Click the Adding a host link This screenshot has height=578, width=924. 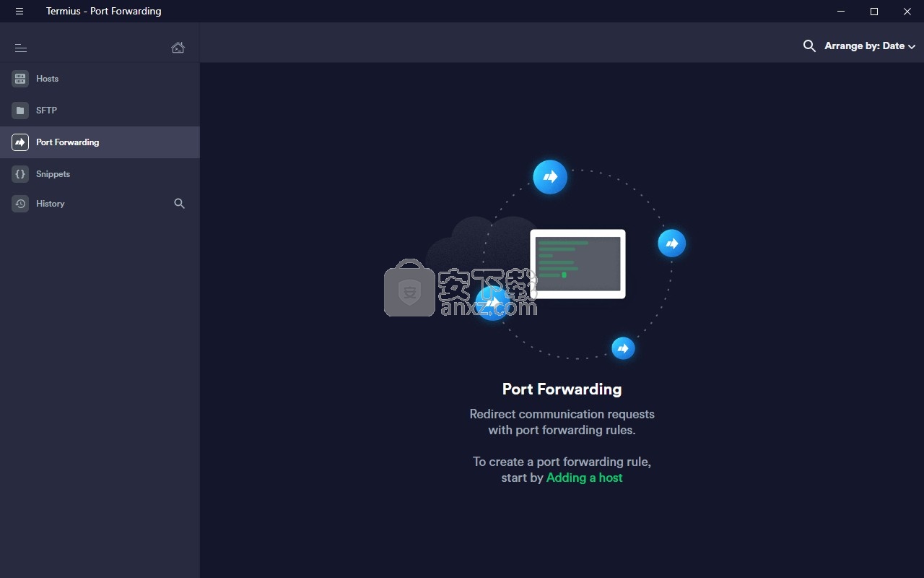584,478
